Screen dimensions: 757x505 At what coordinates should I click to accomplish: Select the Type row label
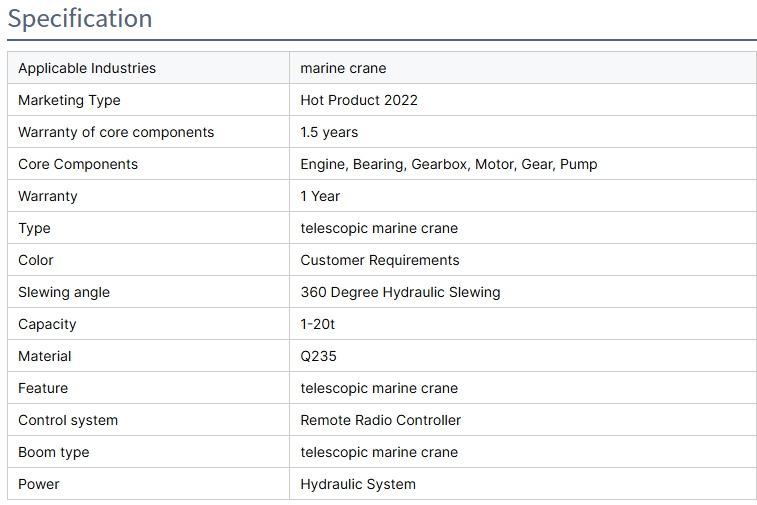34,228
